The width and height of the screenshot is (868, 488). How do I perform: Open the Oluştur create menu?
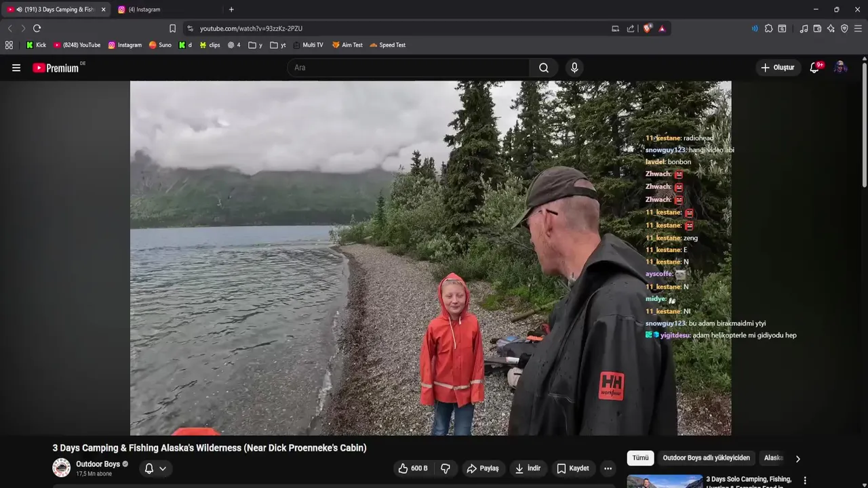[777, 68]
